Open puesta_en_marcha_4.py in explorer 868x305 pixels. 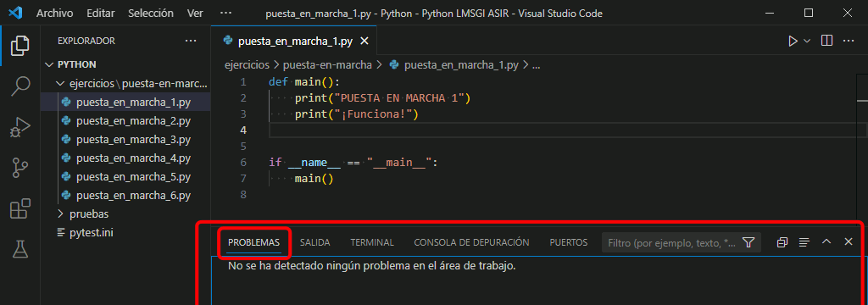(125, 158)
